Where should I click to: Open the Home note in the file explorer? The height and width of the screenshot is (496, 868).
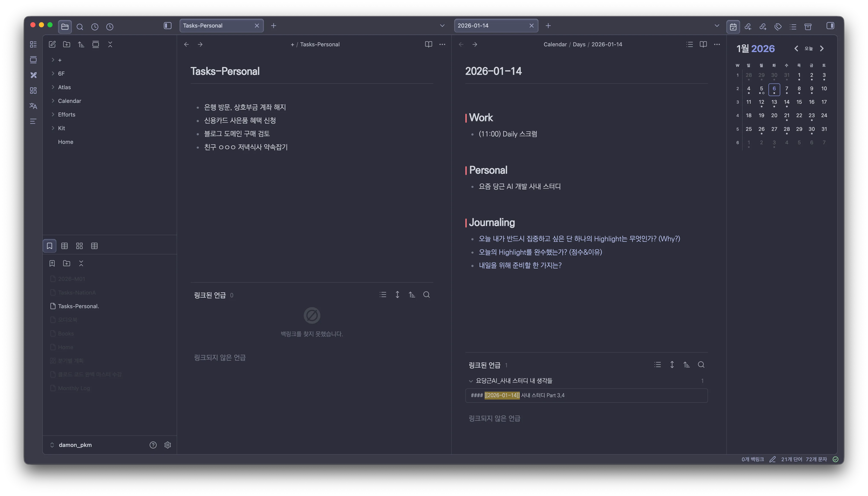(65, 142)
